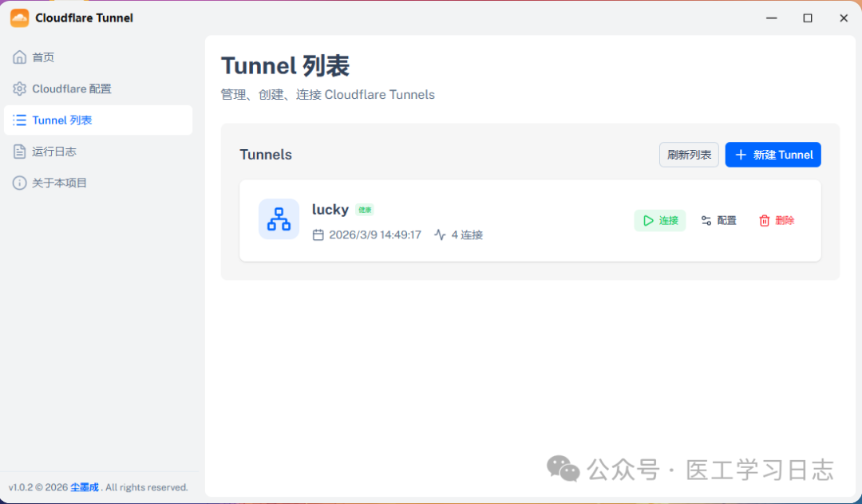Click the Cloudflare cloud logo in the title bar

(19, 17)
